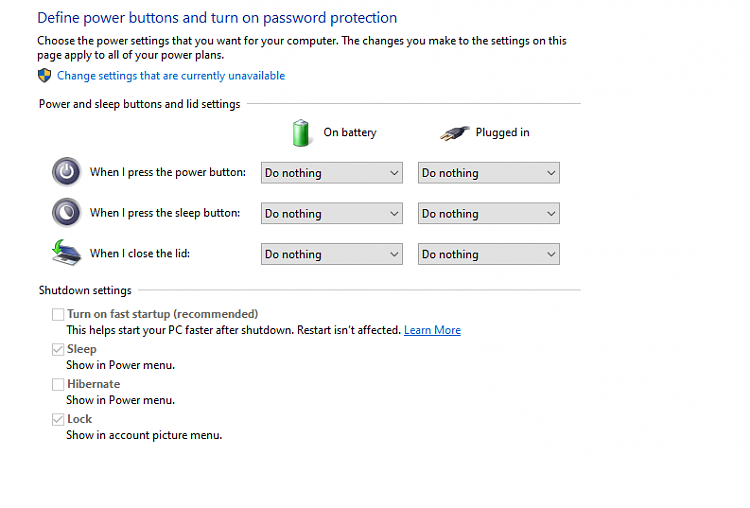Open power button Plugged in dropdown

[x=488, y=173]
